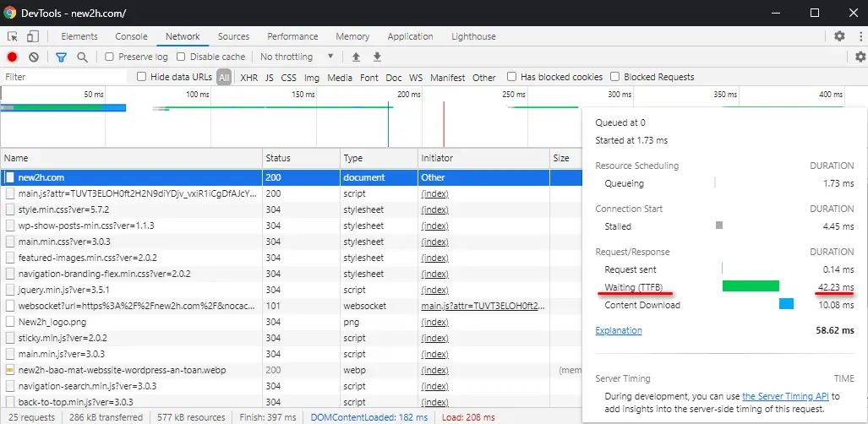Open the Performance tab

pyautogui.click(x=292, y=36)
